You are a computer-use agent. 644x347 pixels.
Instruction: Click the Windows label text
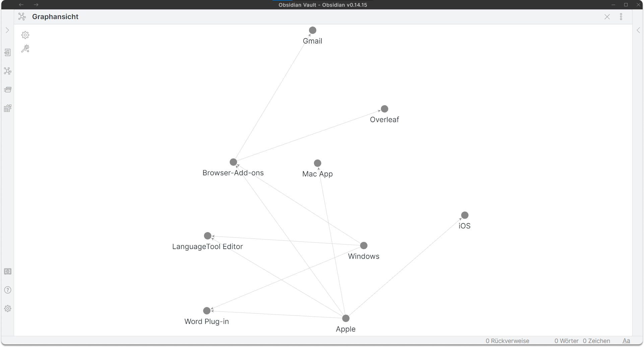point(364,256)
